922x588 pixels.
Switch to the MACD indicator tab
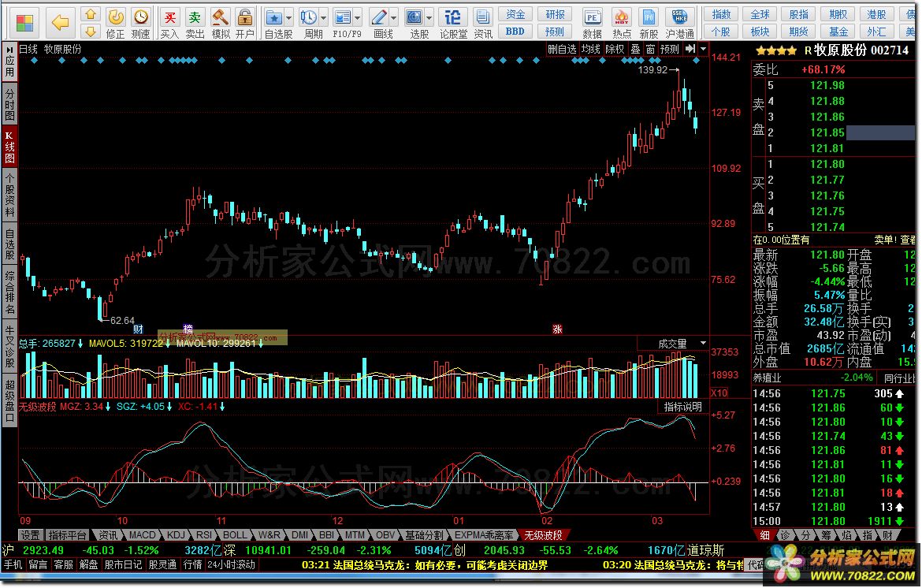[x=143, y=535]
